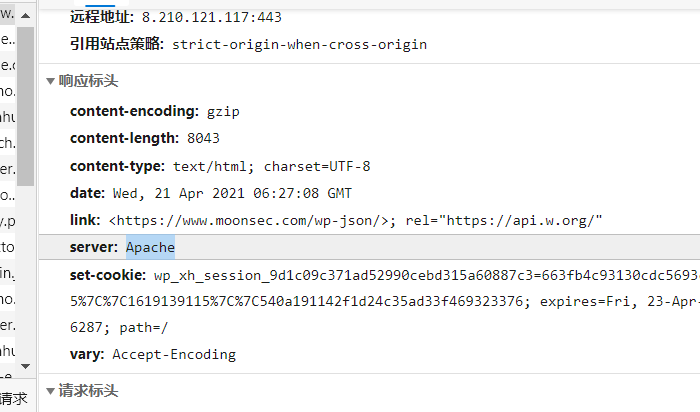Click the 请求 label at bottom left
Viewport: 700px width, 412px height.
pos(14,398)
